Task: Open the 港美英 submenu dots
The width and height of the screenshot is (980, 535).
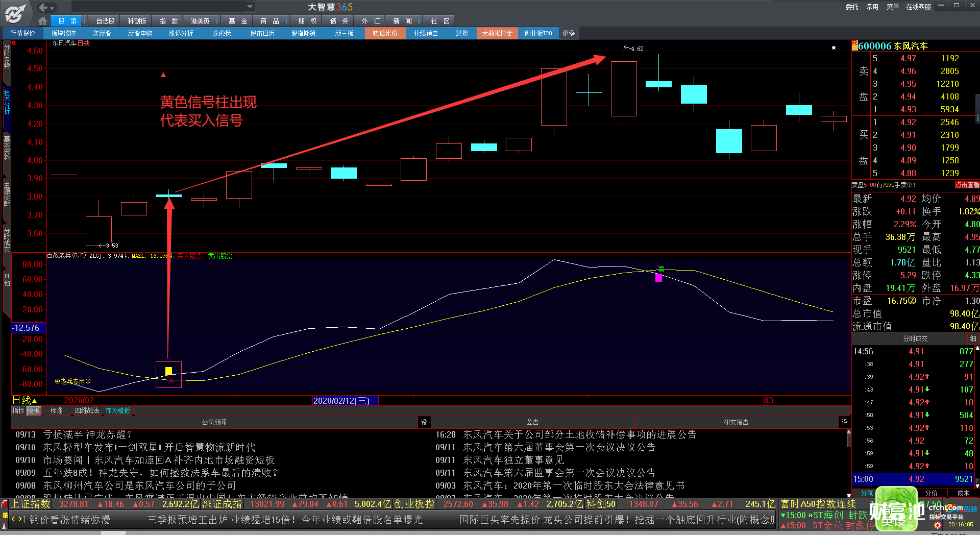Action: point(217,21)
